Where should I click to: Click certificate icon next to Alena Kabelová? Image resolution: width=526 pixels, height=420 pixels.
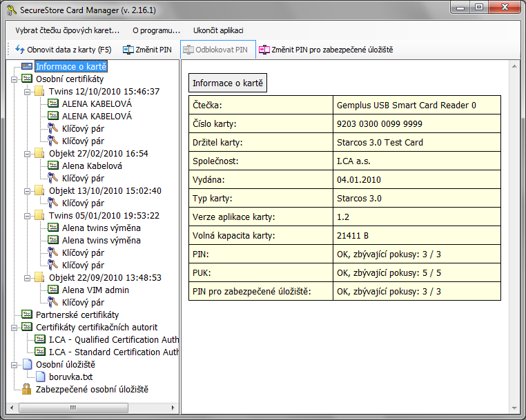[x=53, y=166]
